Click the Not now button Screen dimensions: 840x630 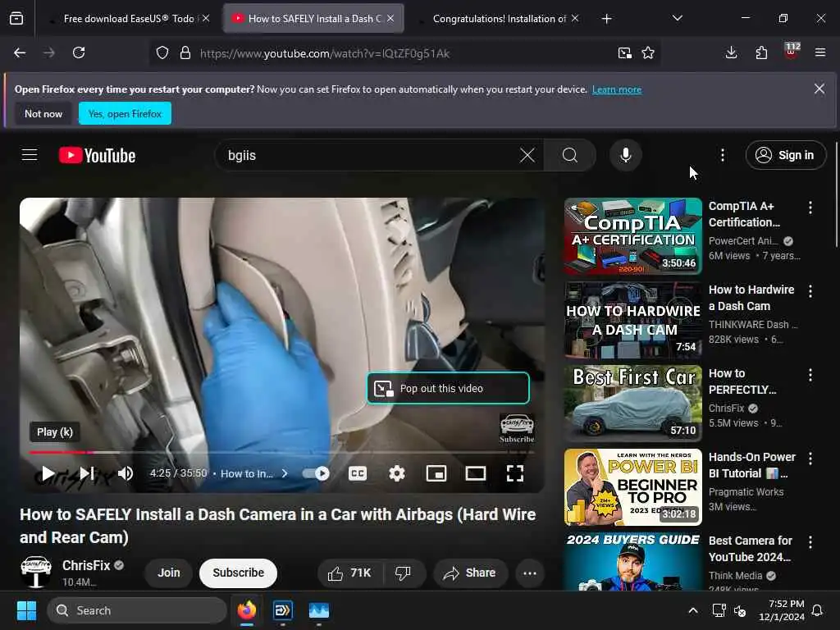(43, 113)
